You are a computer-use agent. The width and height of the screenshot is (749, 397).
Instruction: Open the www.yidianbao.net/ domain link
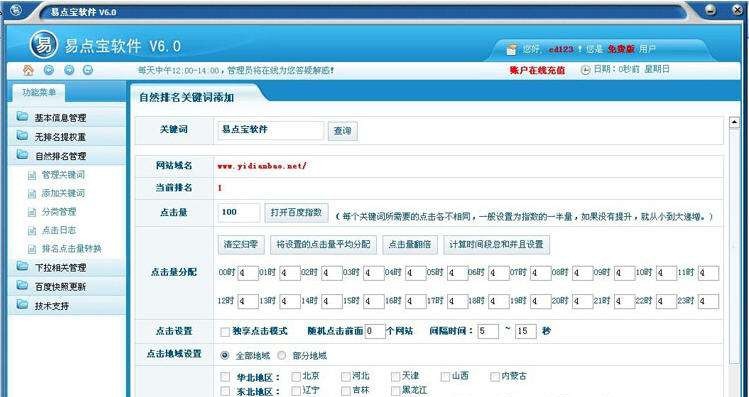[x=262, y=166]
